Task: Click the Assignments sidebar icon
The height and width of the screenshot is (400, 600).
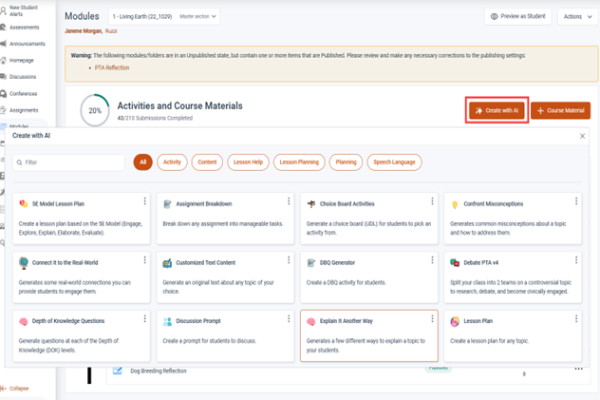Action: click(x=3, y=110)
